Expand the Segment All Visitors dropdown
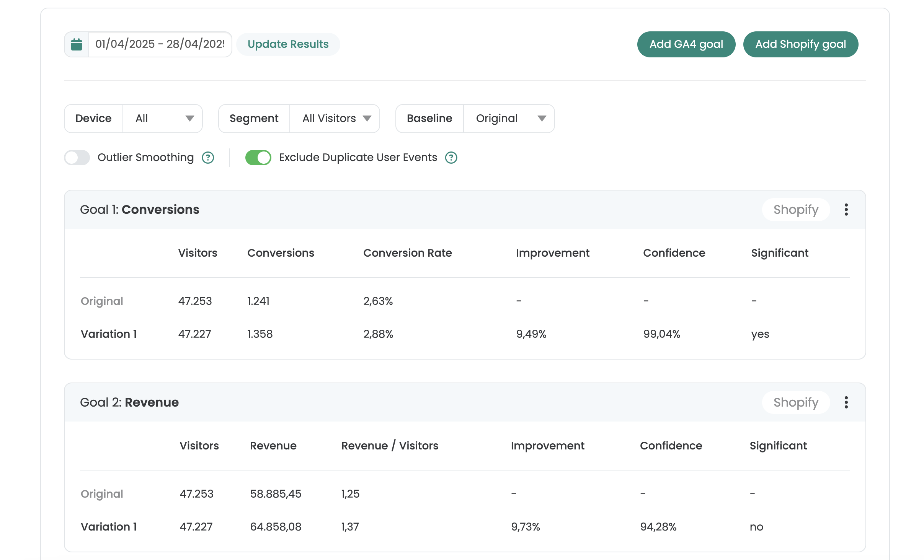The image size is (924, 560). [x=335, y=119]
